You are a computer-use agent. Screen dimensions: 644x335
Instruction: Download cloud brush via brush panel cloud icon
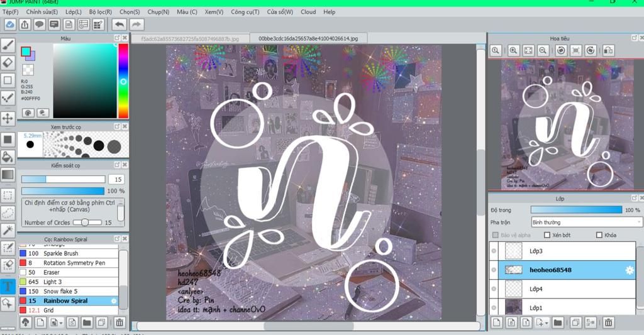[25, 322]
